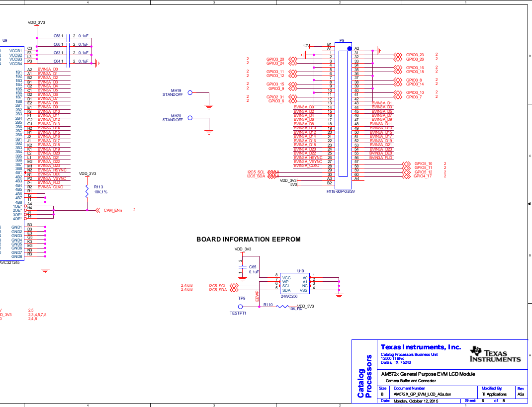Select the CAM_ENn net label
532x407 pixels.
coord(113,210)
